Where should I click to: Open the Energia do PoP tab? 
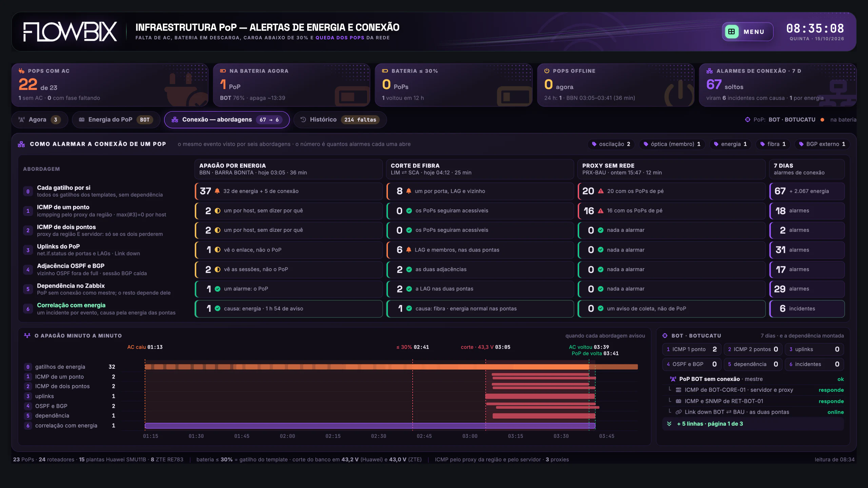[x=116, y=120]
